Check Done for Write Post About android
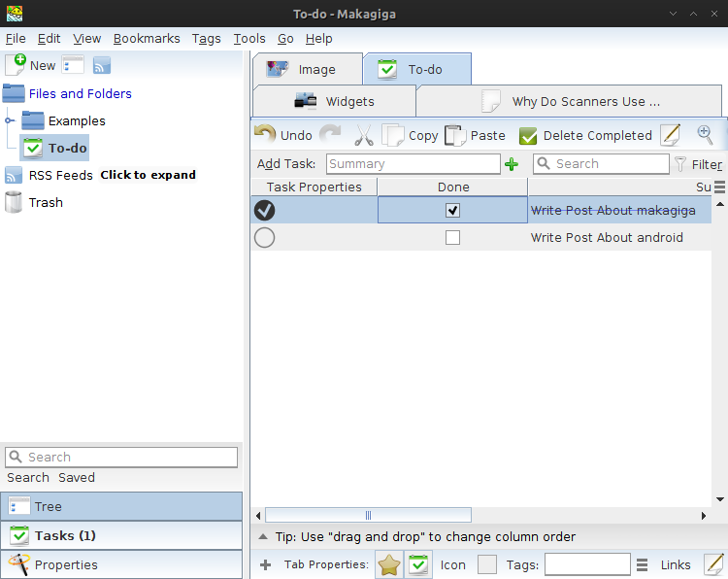This screenshot has width=728, height=579. point(452,237)
